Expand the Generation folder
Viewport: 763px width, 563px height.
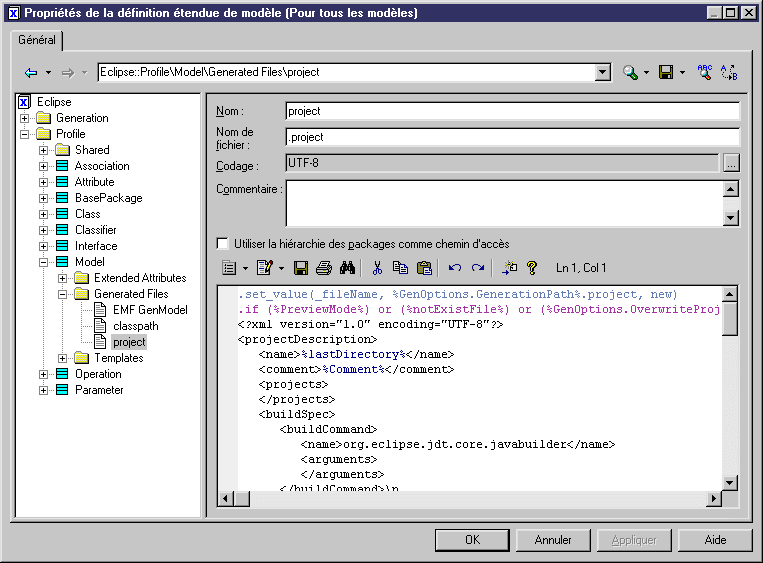[x=24, y=118]
